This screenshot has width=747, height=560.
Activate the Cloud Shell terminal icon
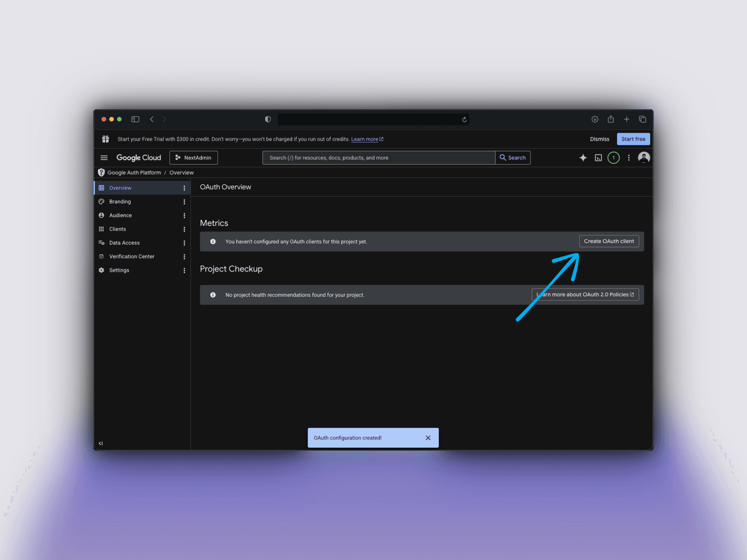click(x=598, y=157)
